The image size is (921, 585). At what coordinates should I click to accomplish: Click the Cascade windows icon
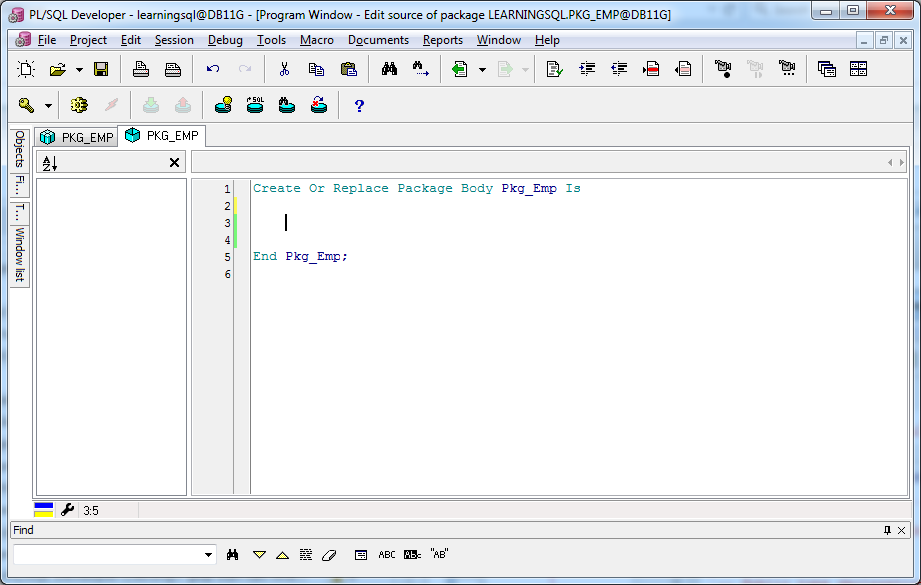(826, 69)
